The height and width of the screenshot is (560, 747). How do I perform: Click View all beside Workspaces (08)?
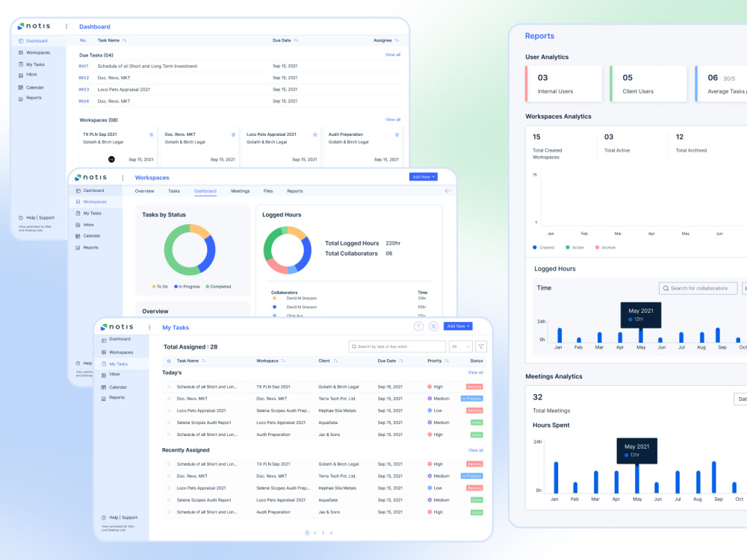click(x=393, y=119)
